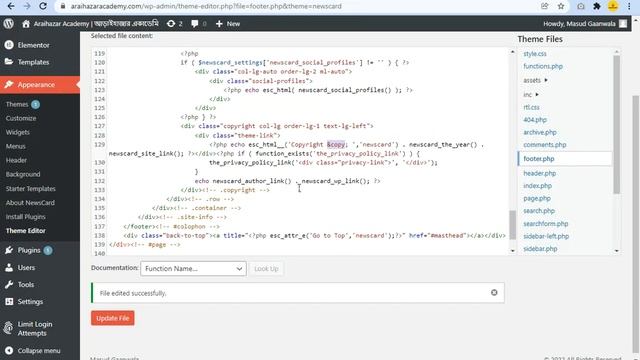Expand the assets folder in Theme Files

click(x=535, y=80)
